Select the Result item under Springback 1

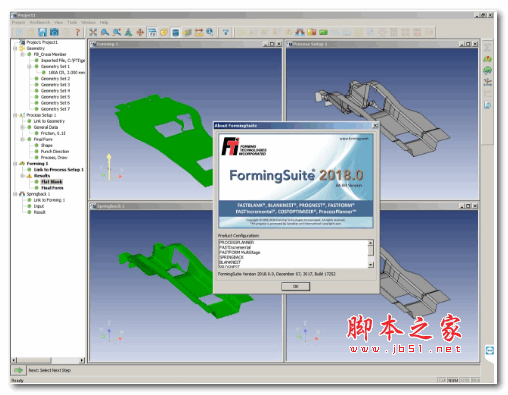[x=40, y=212]
